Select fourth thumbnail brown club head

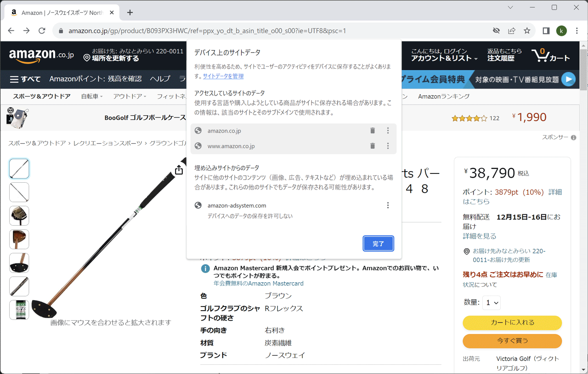tap(19, 240)
